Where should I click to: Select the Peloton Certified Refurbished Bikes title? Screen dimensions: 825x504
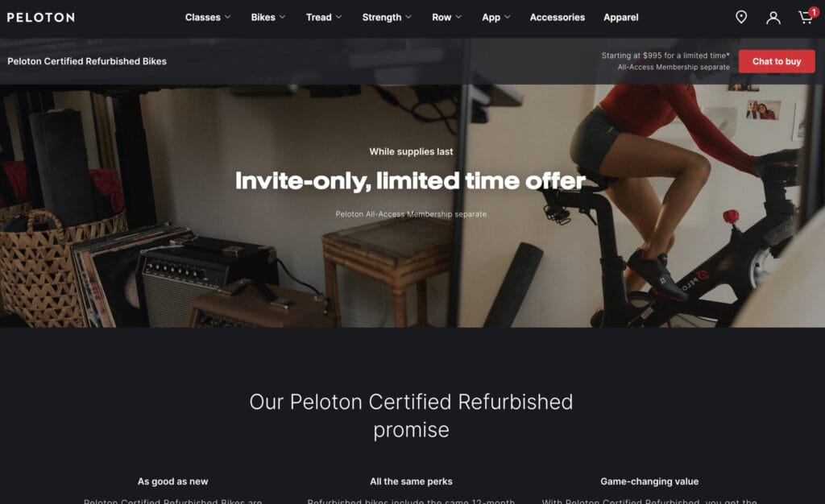click(x=87, y=61)
